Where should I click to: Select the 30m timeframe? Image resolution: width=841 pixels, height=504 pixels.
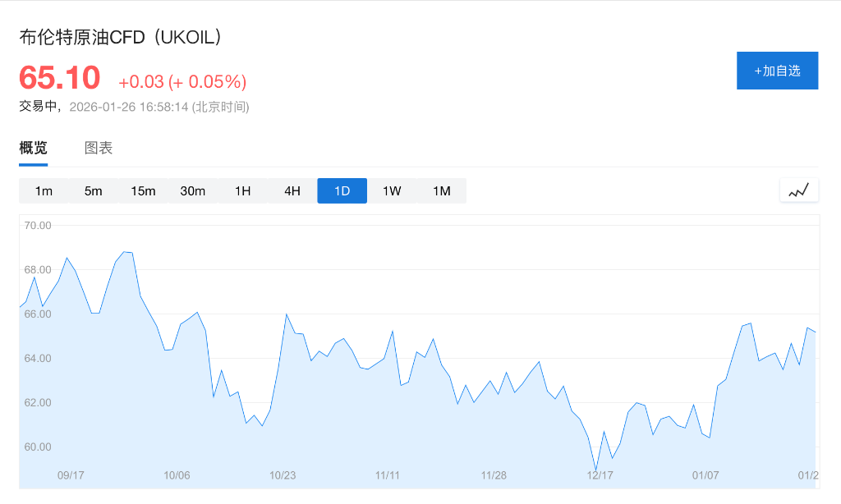tap(193, 190)
